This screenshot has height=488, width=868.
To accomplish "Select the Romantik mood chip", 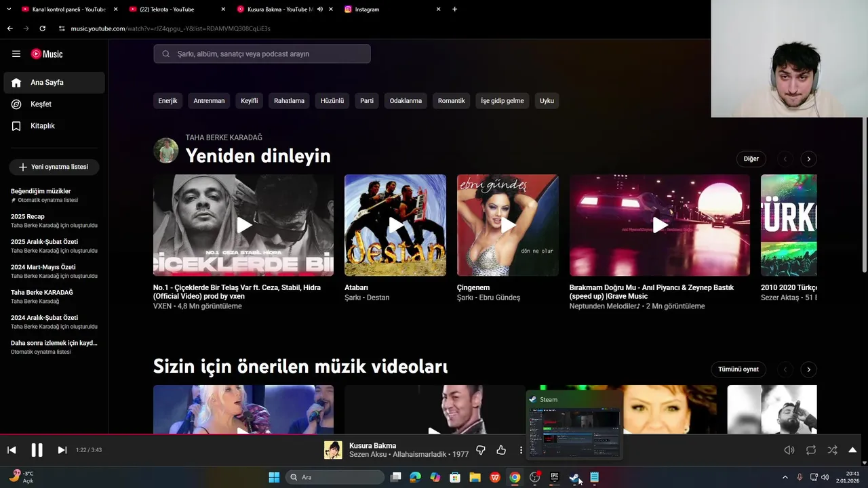I will click(x=452, y=101).
